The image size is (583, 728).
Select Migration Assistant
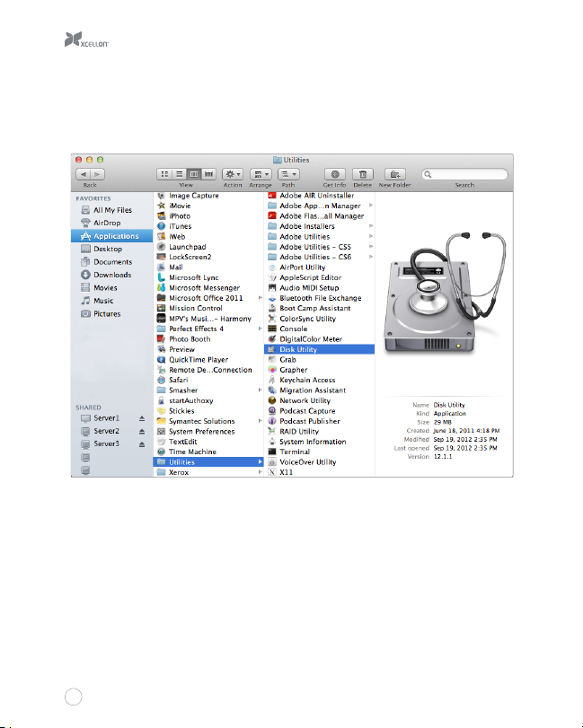(319, 390)
